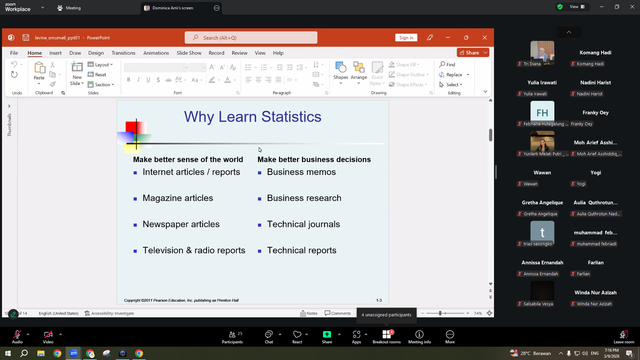
Task: Click the Paste button in PowerPoint ribbon
Action: point(39,72)
